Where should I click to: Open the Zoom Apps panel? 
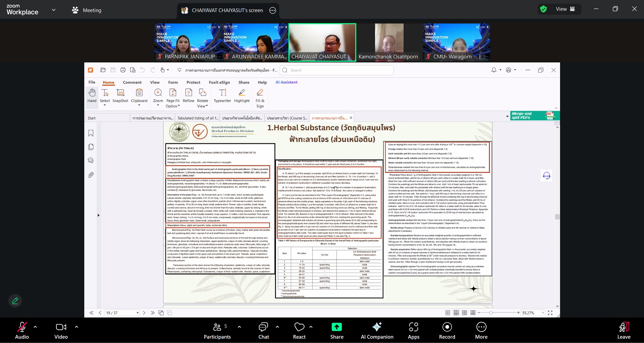[413, 331]
